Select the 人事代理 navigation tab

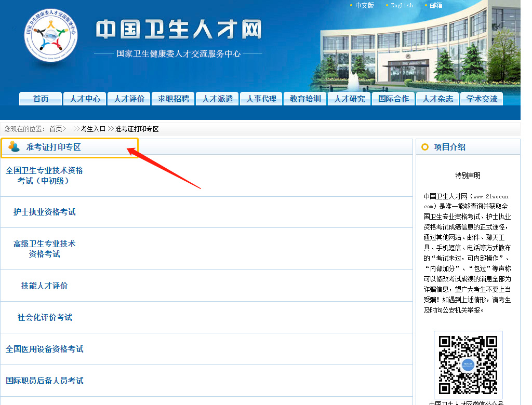tap(261, 99)
